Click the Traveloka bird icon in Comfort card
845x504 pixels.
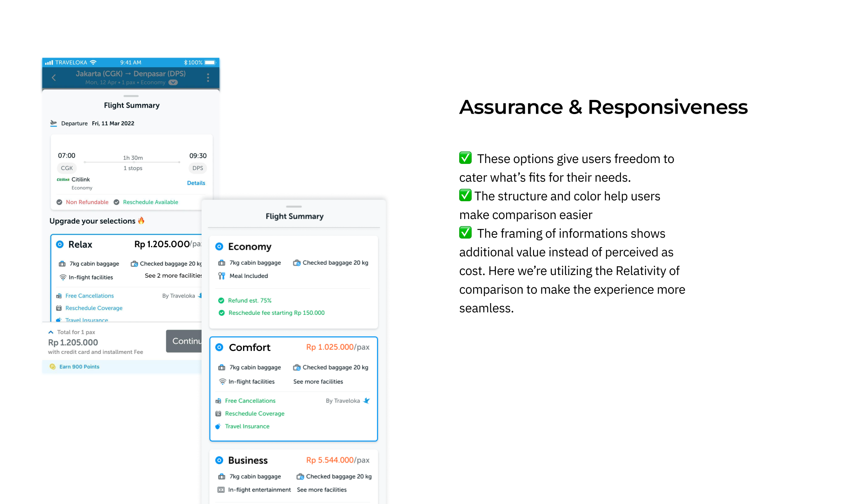coord(367,401)
